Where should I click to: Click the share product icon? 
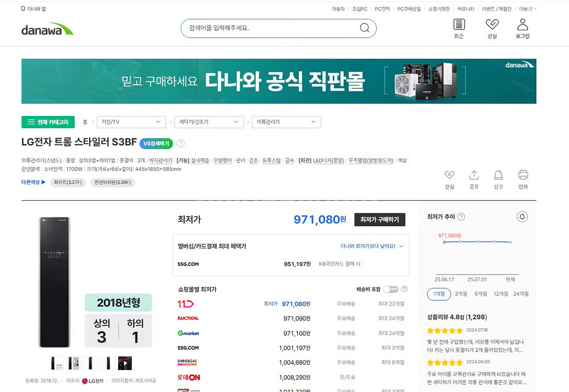point(474,175)
